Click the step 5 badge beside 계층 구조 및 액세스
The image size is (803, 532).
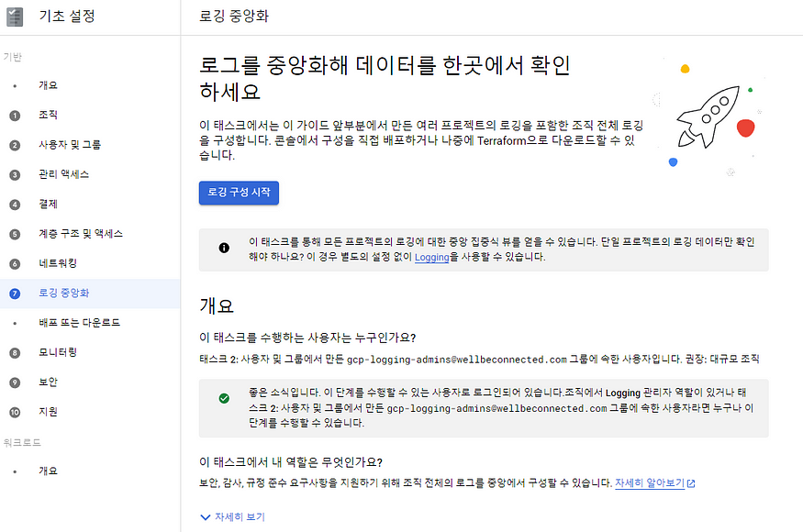[x=15, y=235]
